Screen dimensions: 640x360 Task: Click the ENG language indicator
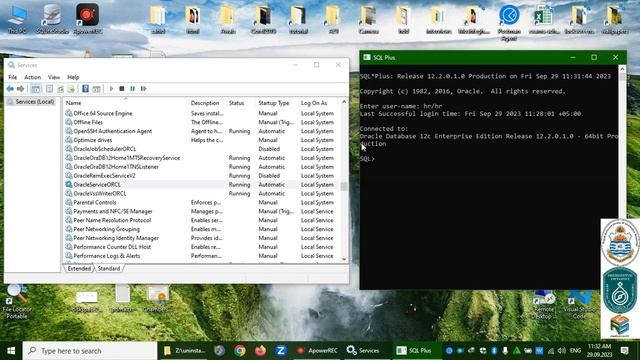pyautogui.click(x=576, y=351)
